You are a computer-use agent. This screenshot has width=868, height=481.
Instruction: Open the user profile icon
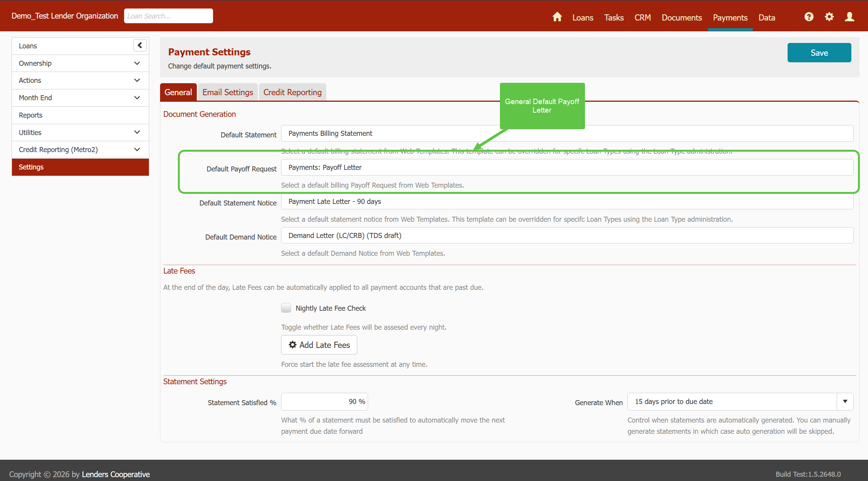tap(849, 17)
